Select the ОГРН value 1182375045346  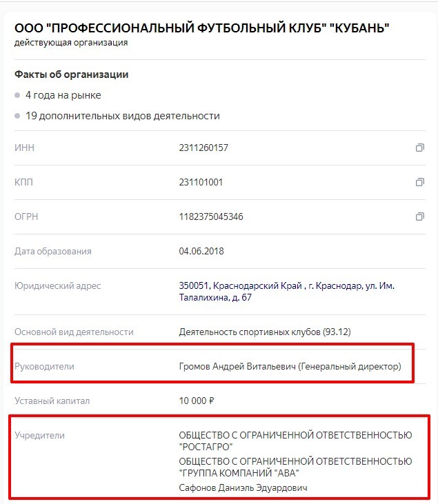point(211,216)
